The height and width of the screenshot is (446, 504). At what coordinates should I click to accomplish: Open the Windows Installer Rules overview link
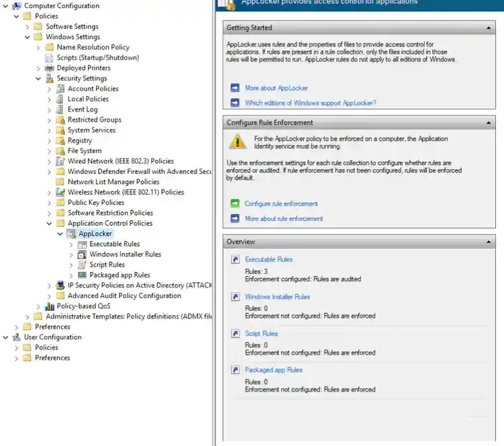(278, 297)
